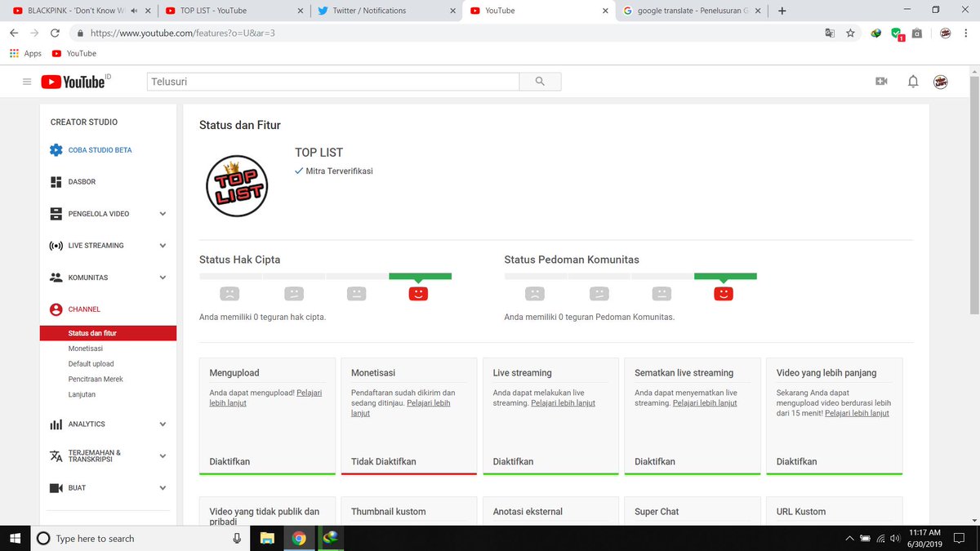Expand the Analytics section
The height and width of the screenshot is (551, 980).
point(163,424)
